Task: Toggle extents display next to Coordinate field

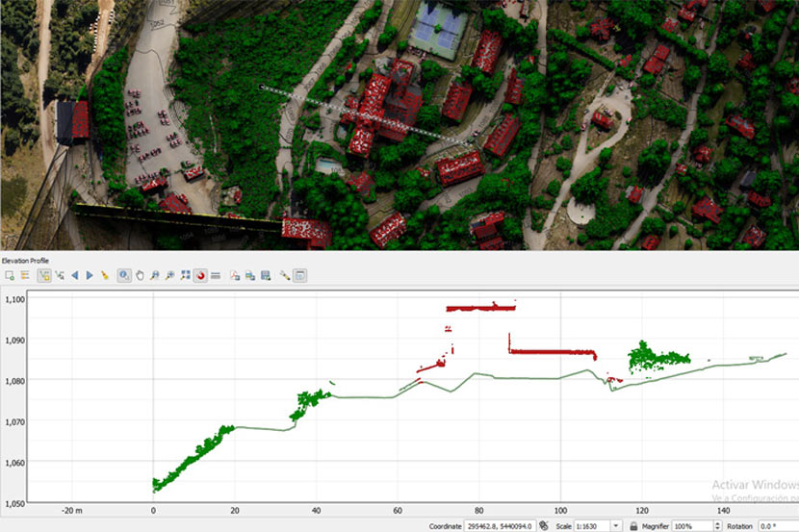Action: tap(544, 526)
